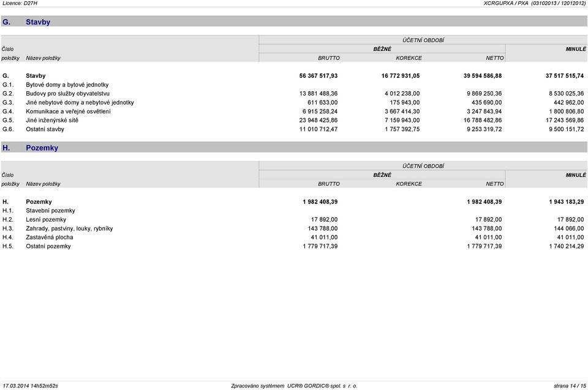Select korekce value 4 012 238,00

click(x=402, y=94)
